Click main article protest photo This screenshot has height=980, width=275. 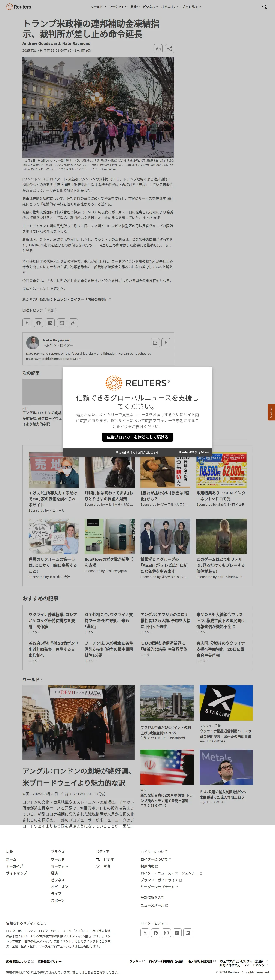98,107
